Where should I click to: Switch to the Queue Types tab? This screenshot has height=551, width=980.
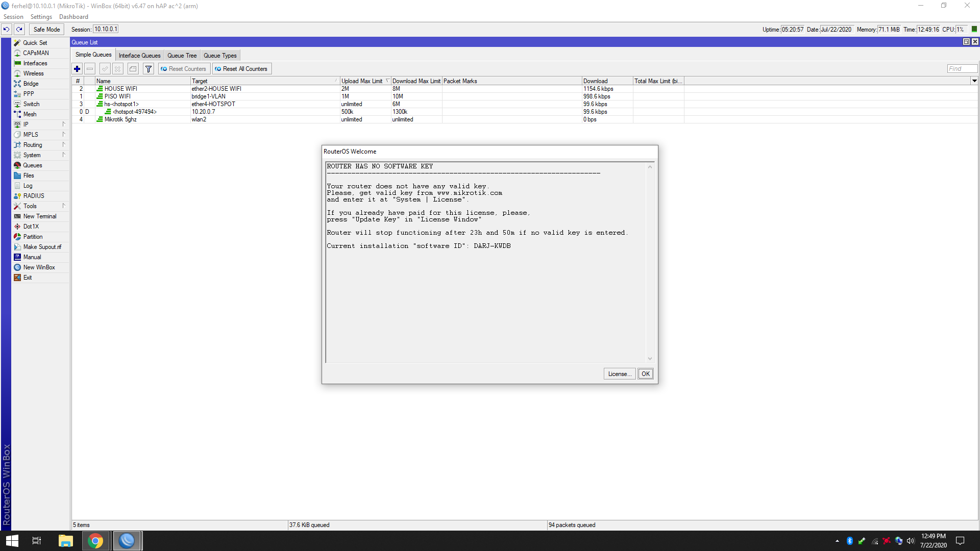220,56
